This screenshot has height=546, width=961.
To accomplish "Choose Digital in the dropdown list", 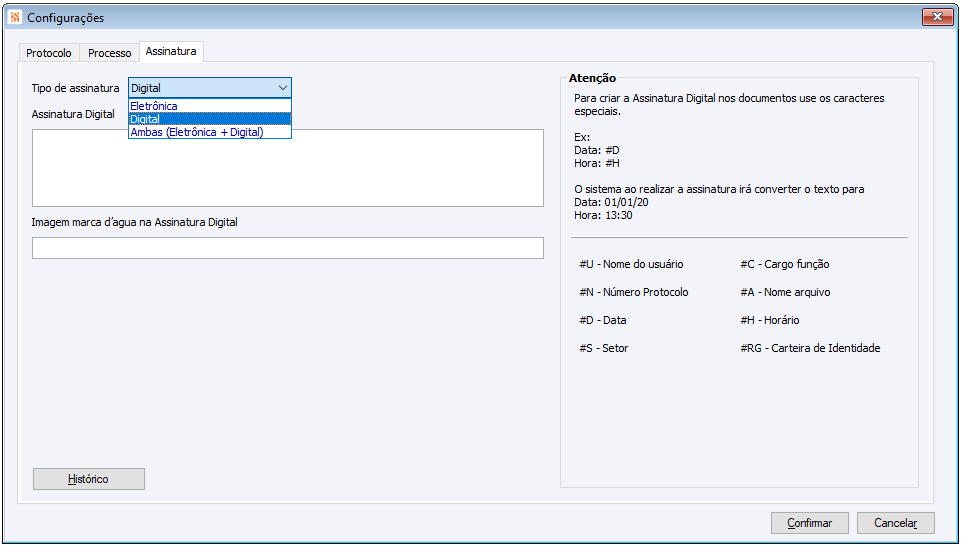I will [210, 119].
